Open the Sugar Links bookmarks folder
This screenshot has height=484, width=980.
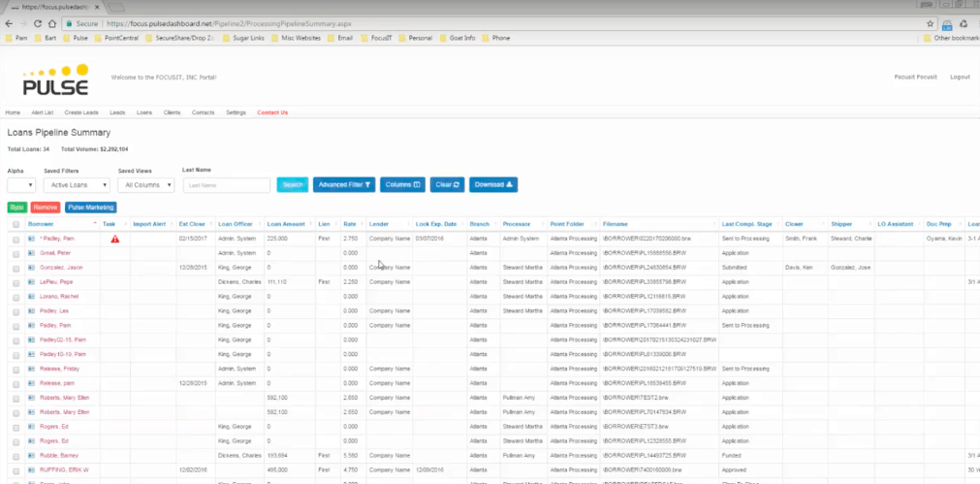244,38
